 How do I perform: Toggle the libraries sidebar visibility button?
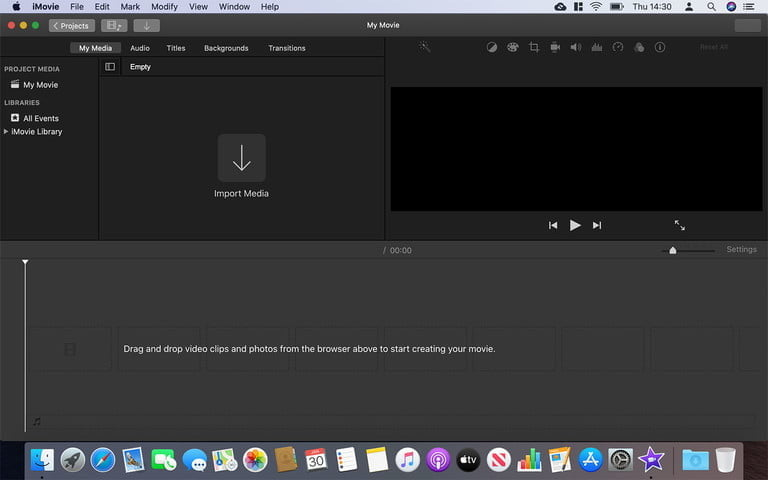click(110, 67)
